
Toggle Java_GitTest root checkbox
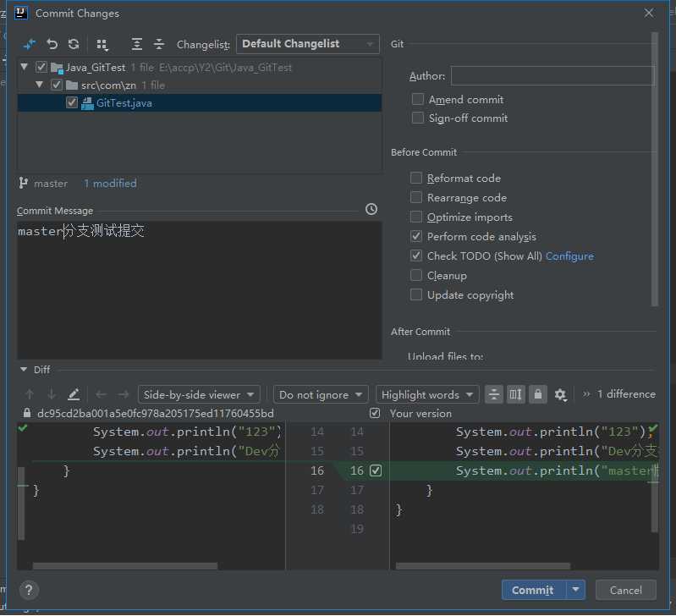pos(41,67)
